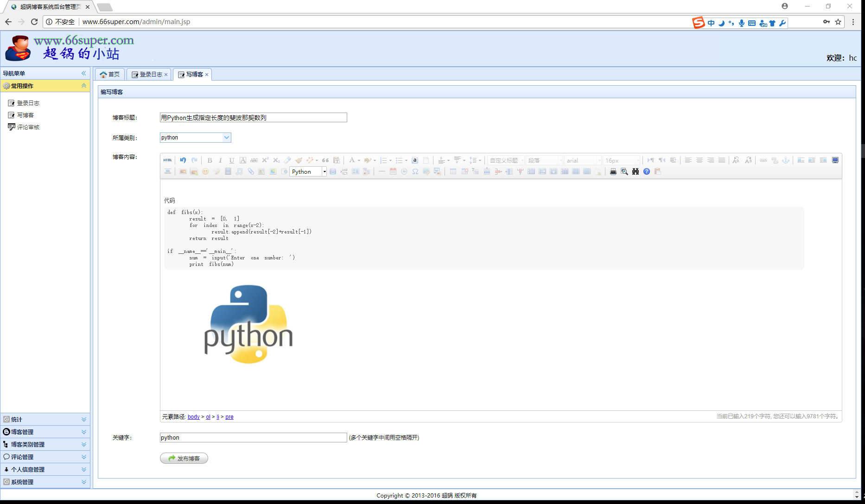Select the format painter brush
This screenshot has width=865, height=504.
[x=299, y=160]
